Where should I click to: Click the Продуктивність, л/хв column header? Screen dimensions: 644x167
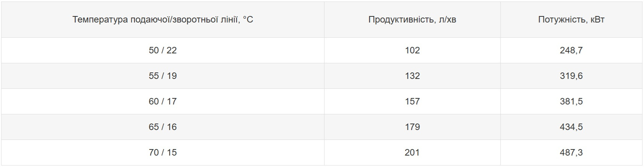[412, 19]
